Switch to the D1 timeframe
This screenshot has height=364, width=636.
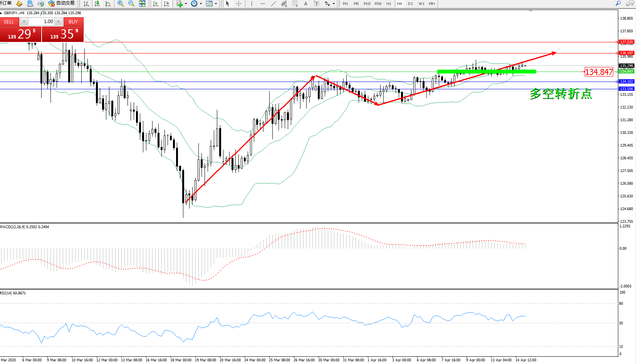click(410, 3)
